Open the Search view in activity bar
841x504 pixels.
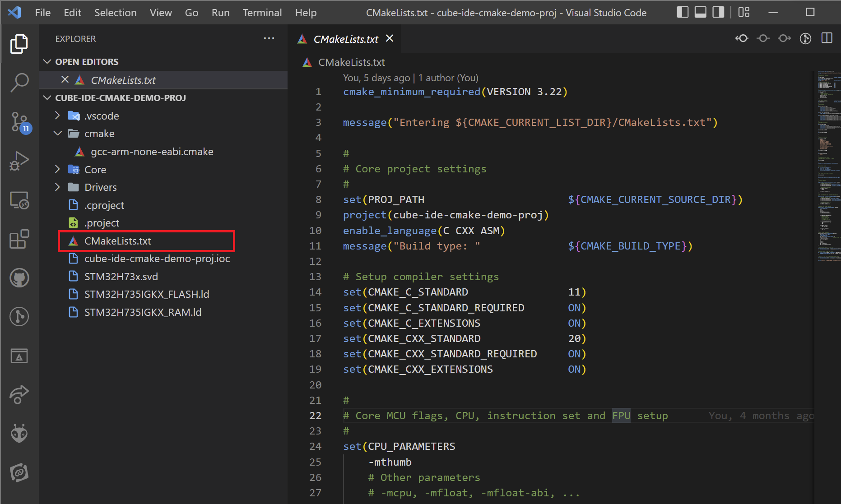pyautogui.click(x=19, y=83)
